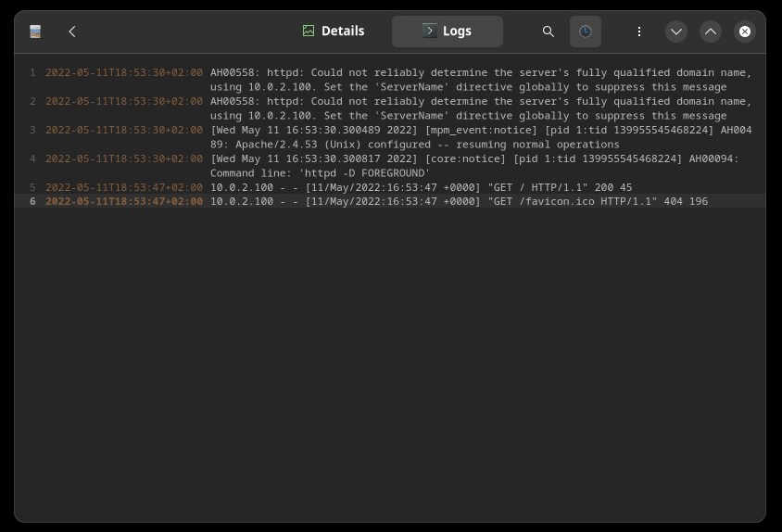Click the first AH00558 httpd warning message

point(481,80)
